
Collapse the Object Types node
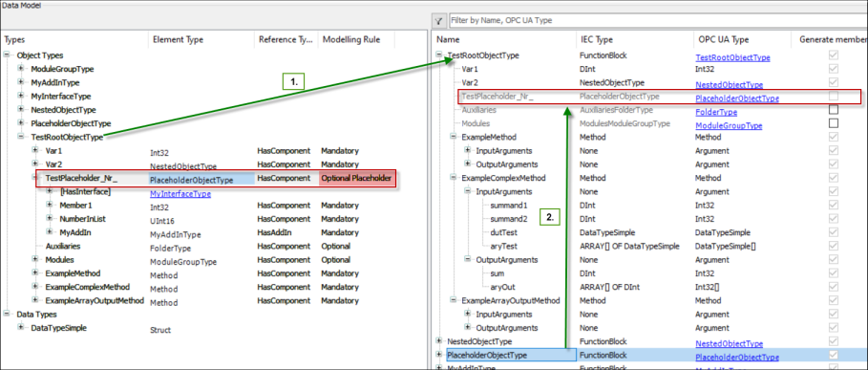click(8, 55)
